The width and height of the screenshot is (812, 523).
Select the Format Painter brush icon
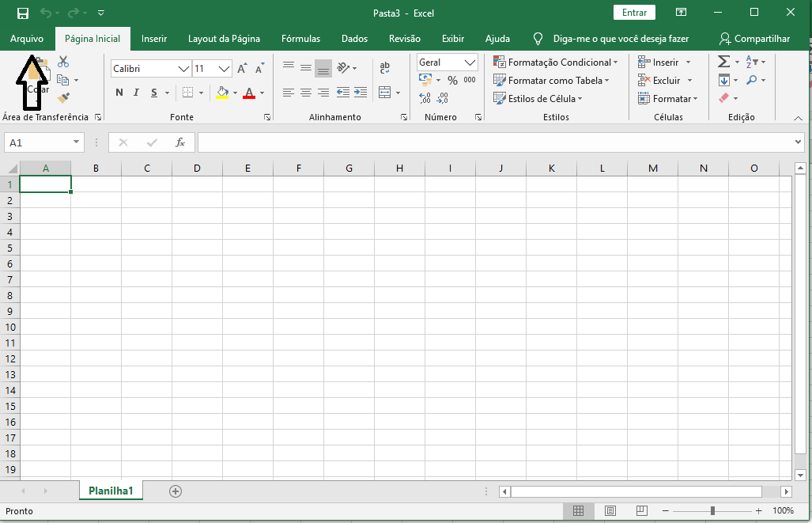(x=63, y=98)
